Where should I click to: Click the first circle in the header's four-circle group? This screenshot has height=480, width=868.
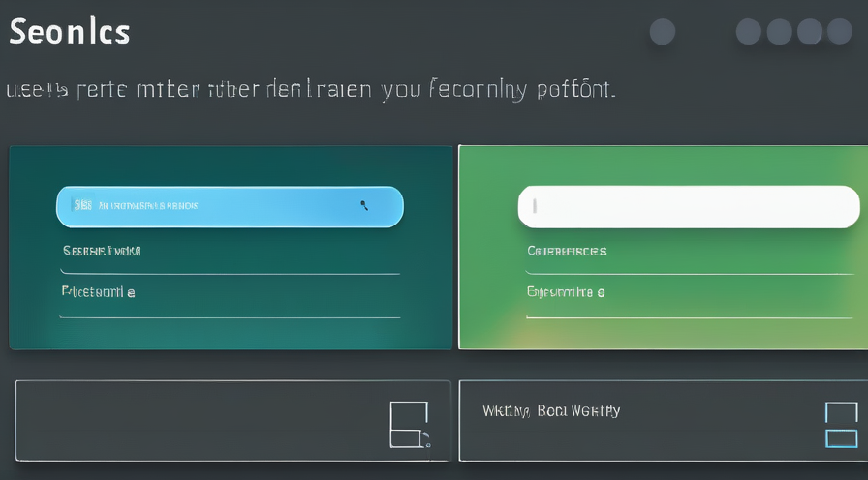click(x=749, y=32)
